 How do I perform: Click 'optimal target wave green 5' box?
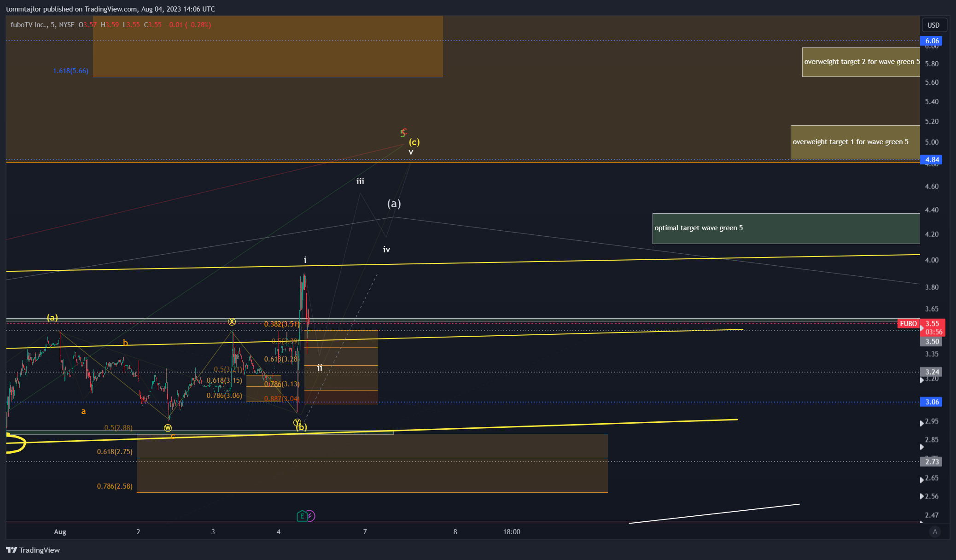786,228
